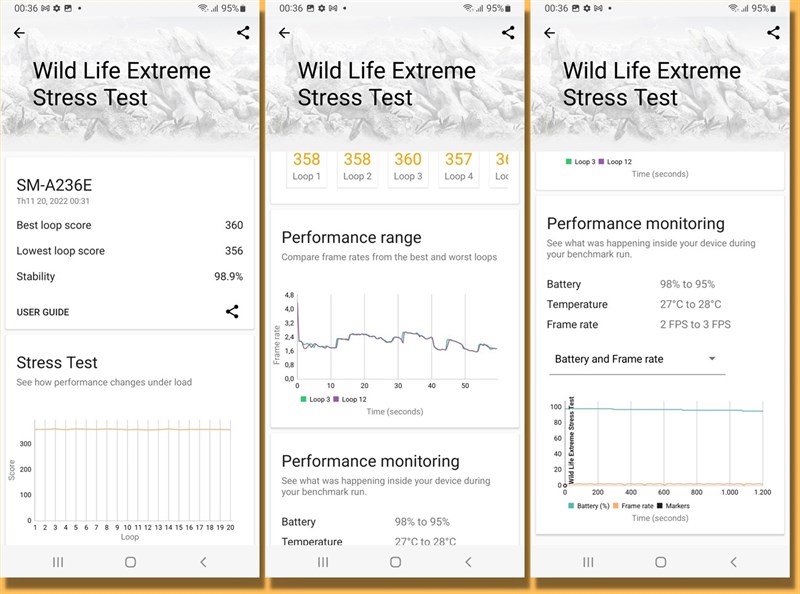Select the Loop 4 score card
800x594 pixels.
(459, 168)
